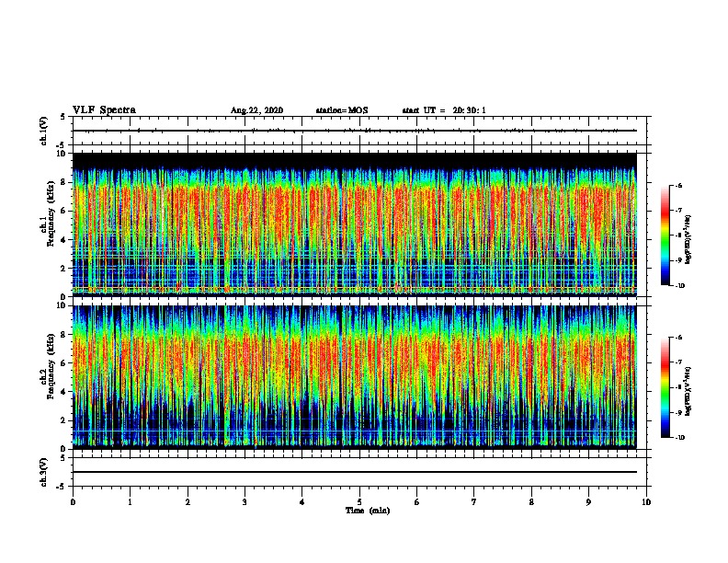Click the ch.1 frequency axis "8" tick label
This screenshot has height=563, width=728.
63,182
